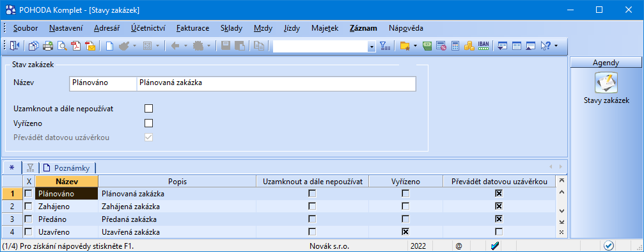Click Uzamknout a dále nepoužívat column header
Viewport: 644px width, 252px height.
point(313,181)
